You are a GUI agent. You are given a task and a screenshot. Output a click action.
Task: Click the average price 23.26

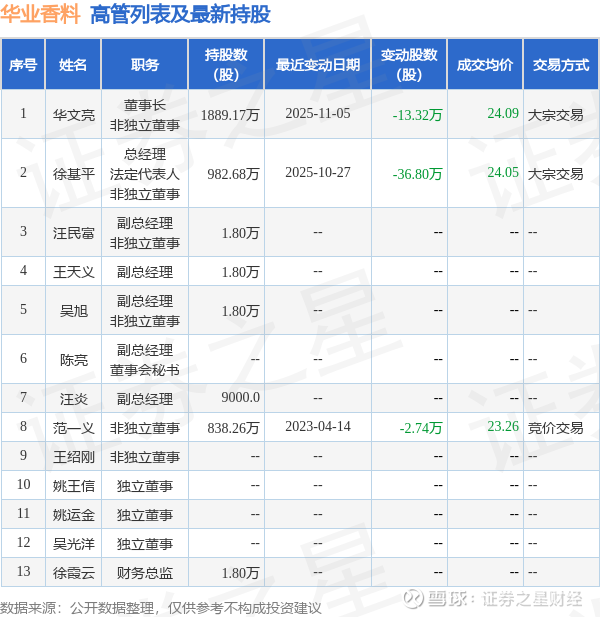(x=503, y=426)
